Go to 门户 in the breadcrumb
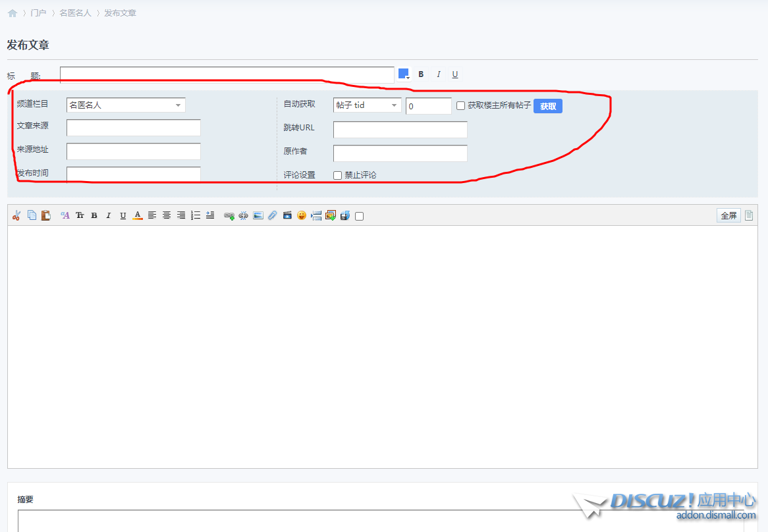Viewport: 768px width, 532px height. click(38, 13)
